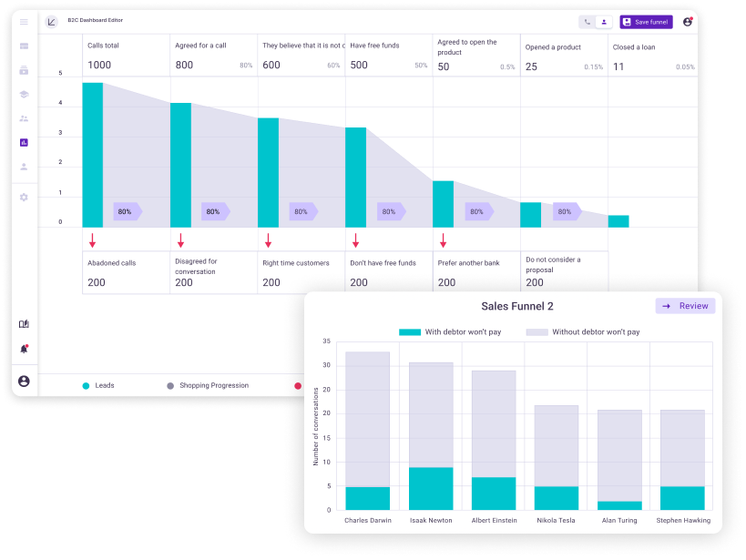Click the Save funnel button
Screen dimensions: 746x560
coord(646,22)
